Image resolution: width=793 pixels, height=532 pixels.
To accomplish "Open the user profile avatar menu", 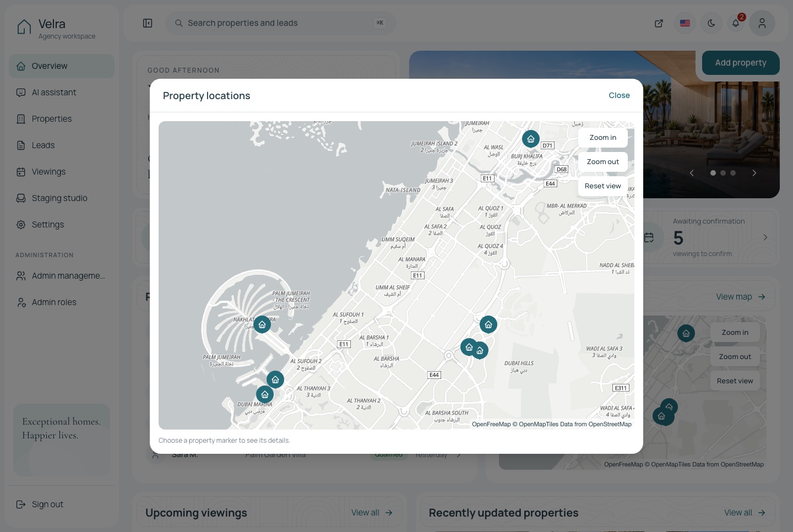I will pos(762,23).
